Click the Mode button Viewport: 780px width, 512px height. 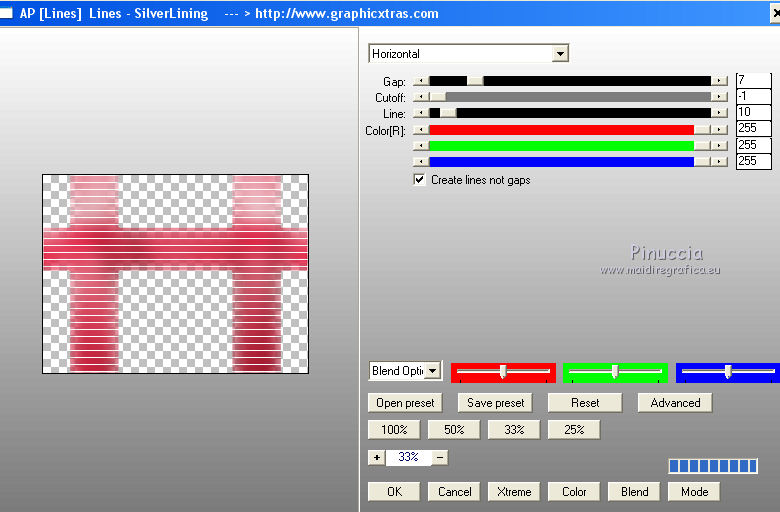click(x=694, y=492)
